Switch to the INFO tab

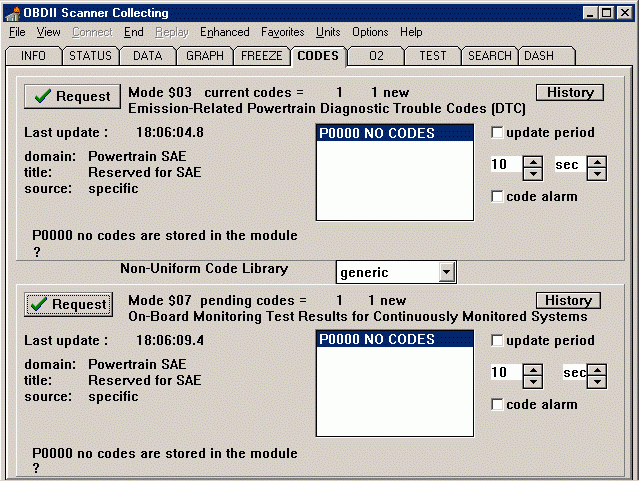(33, 56)
